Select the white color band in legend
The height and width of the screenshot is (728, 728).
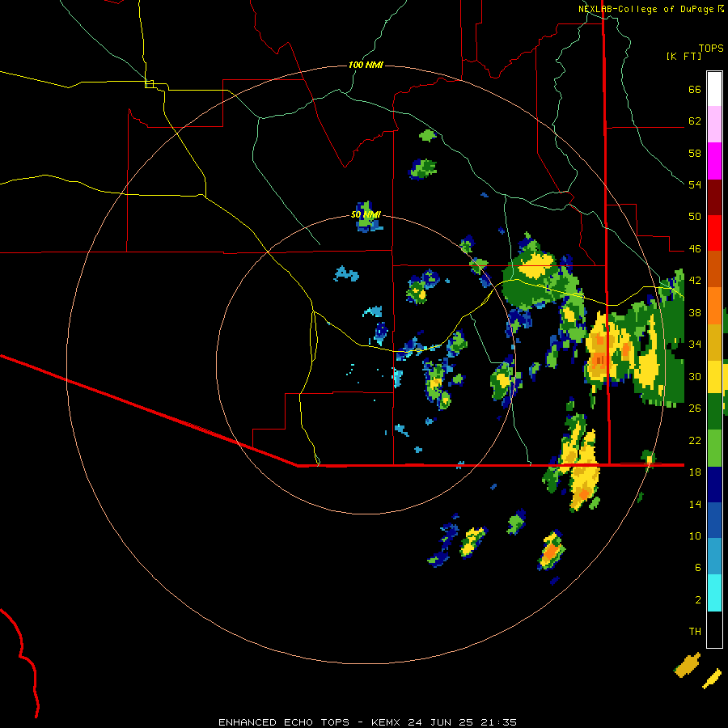[714, 89]
